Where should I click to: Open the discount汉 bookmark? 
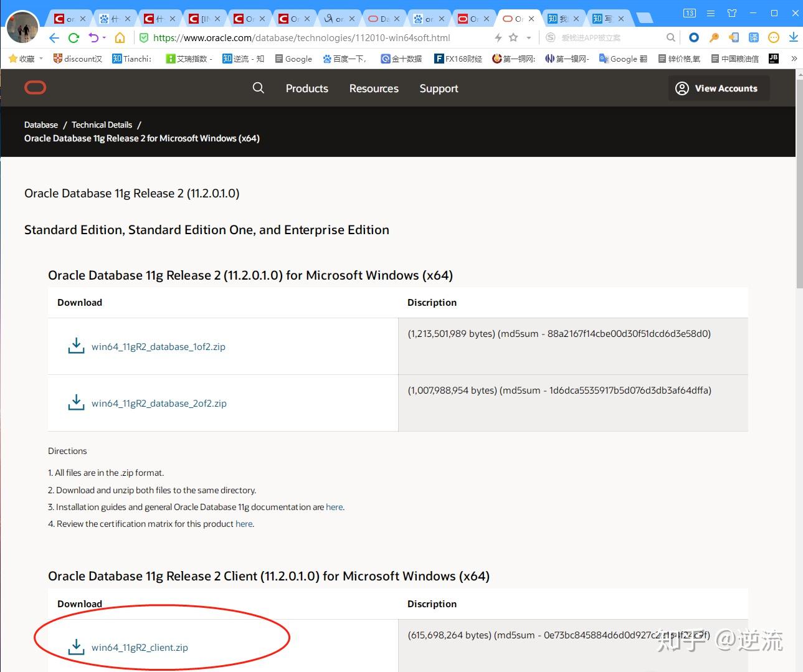78,59
